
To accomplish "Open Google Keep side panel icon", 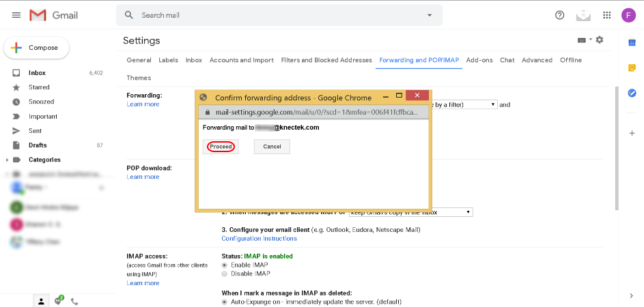I will point(632,68).
